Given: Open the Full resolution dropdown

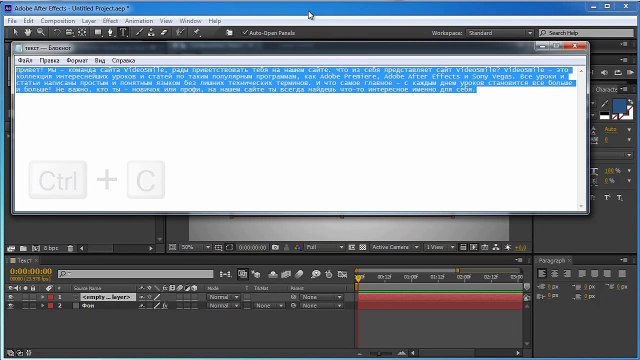Looking at the screenshot, I should 324,247.
